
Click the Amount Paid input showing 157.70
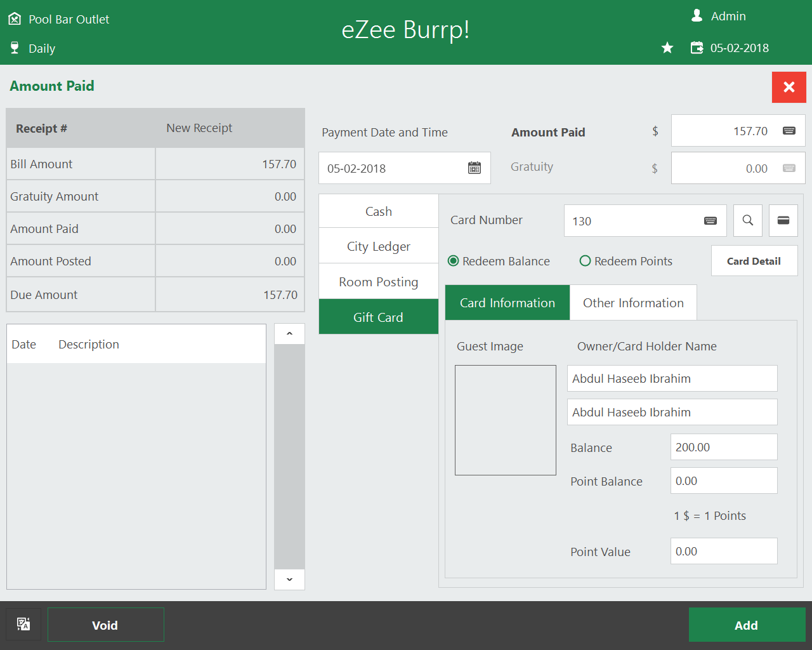point(738,131)
